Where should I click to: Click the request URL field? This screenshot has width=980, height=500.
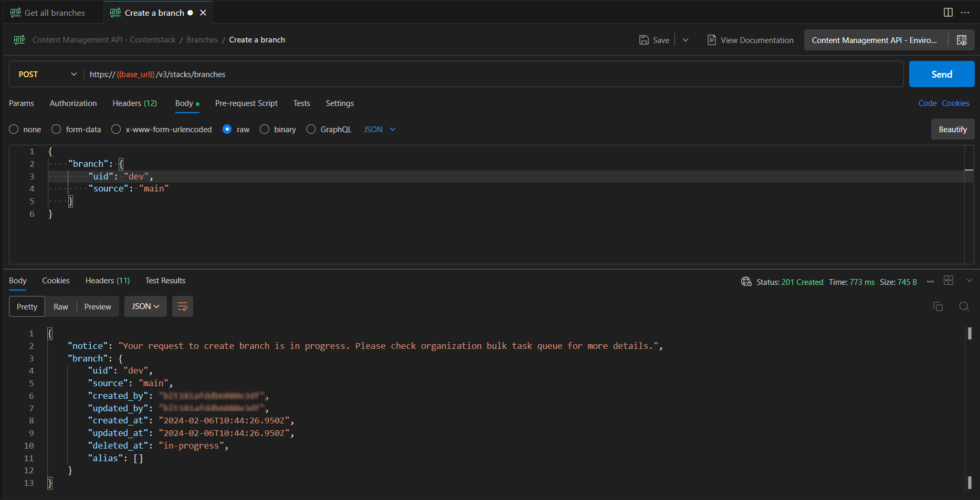[x=493, y=75]
